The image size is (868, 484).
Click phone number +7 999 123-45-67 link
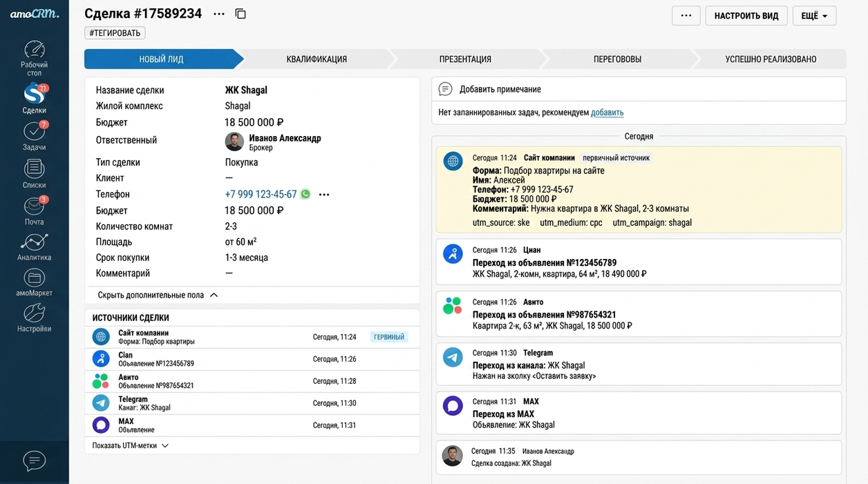[261, 195]
